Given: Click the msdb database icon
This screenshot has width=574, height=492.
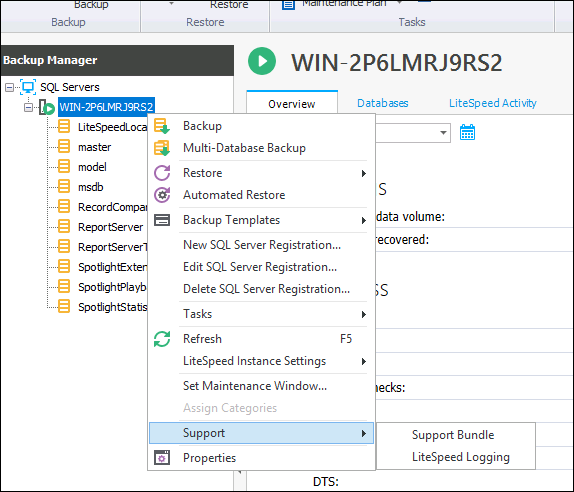Looking at the screenshot, I should pos(64,186).
